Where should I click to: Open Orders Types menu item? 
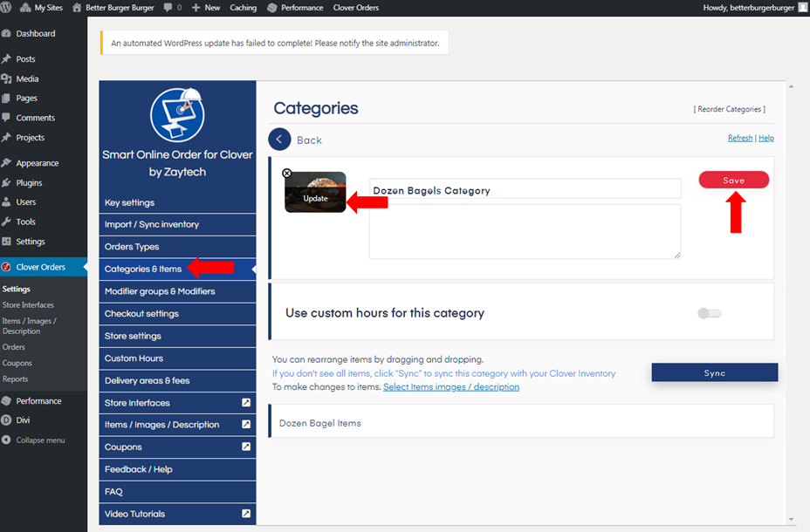(177, 247)
